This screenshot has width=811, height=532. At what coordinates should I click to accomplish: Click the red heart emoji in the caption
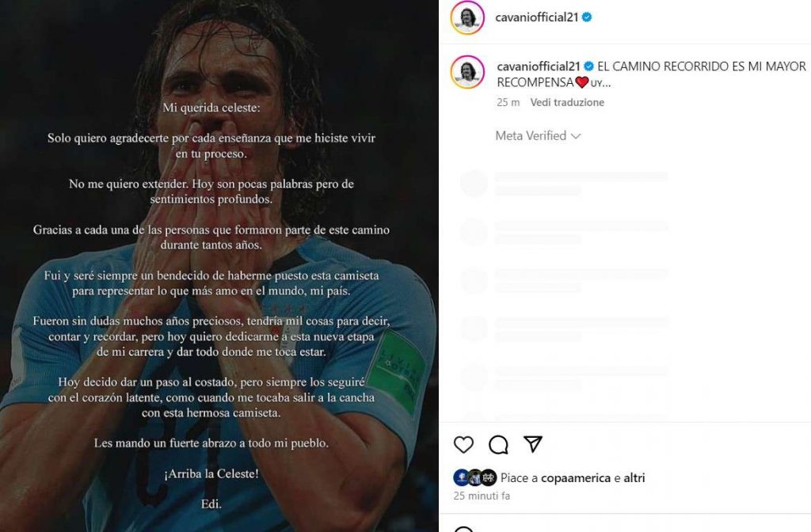pos(582,82)
